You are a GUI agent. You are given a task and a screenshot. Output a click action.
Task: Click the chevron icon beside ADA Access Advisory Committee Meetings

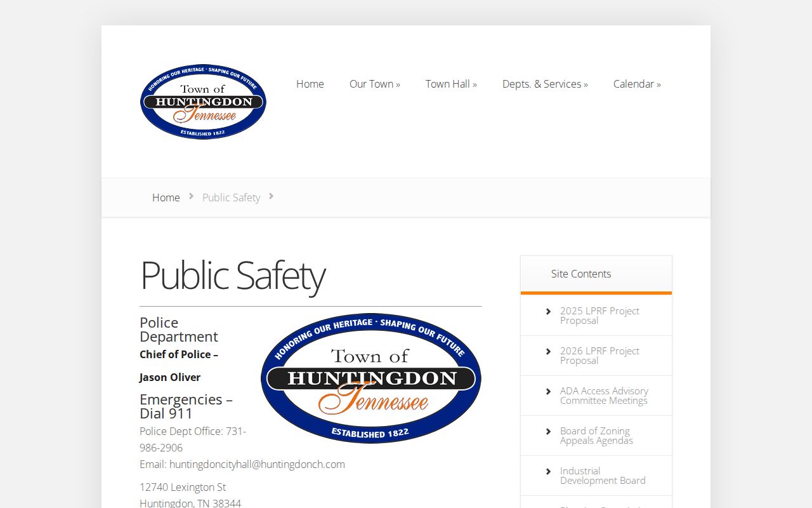pos(548,391)
